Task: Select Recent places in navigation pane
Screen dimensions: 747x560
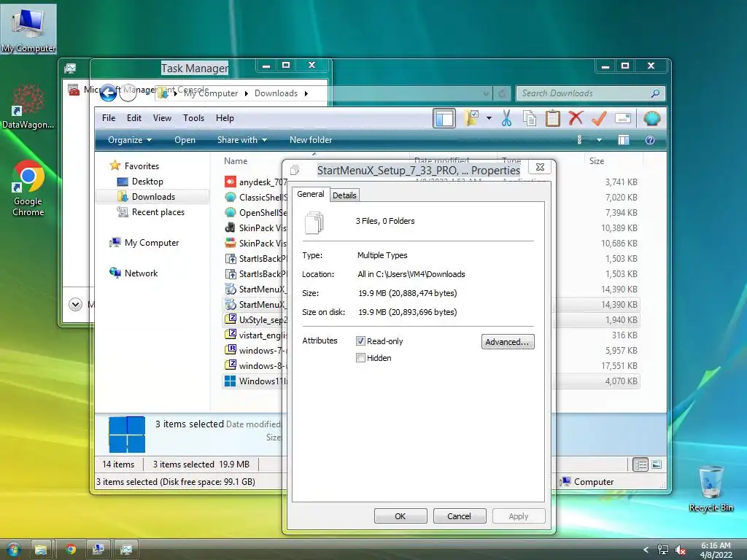Action: click(x=158, y=212)
